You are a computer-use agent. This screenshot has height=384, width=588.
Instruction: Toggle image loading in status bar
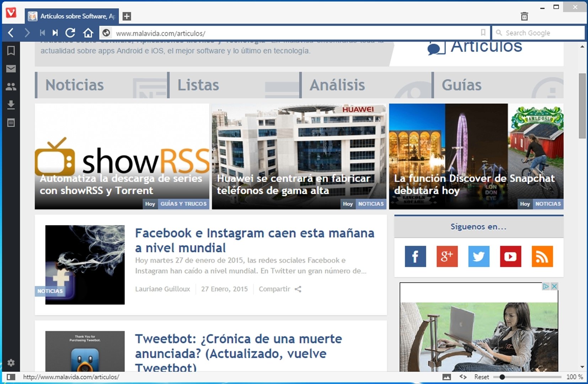coord(447,377)
